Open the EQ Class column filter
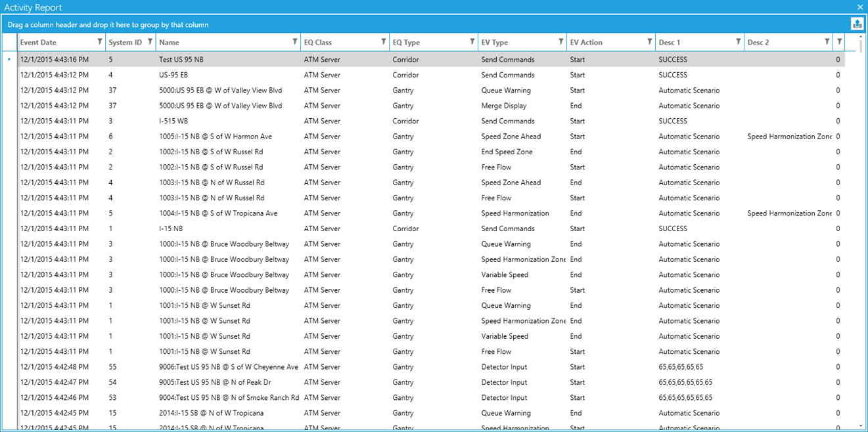 384,42
